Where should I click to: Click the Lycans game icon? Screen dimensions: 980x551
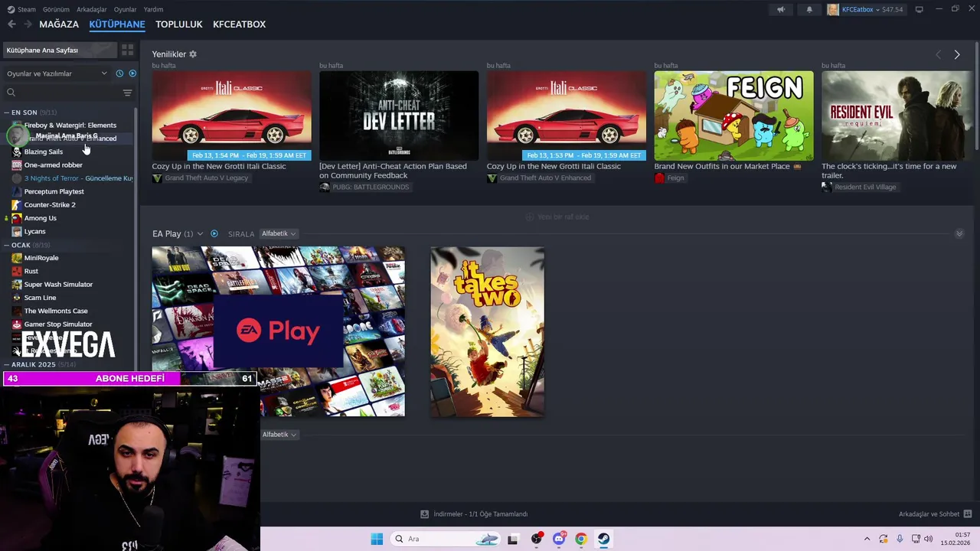click(17, 231)
